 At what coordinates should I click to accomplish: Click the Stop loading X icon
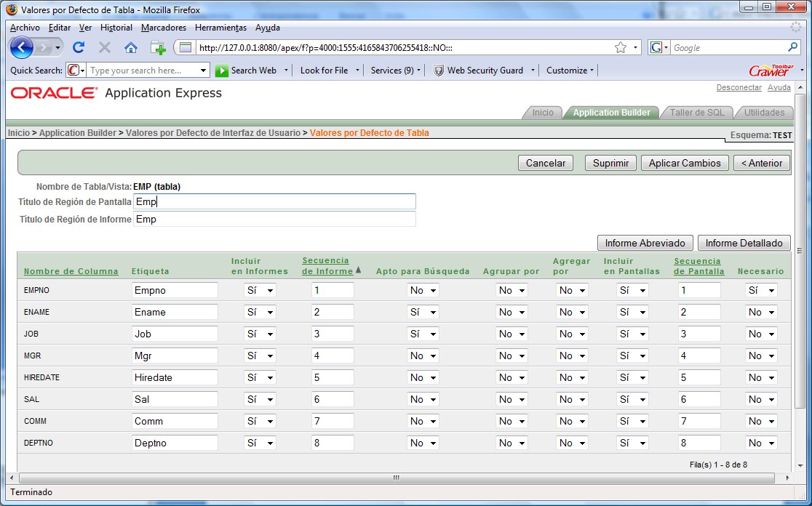tap(105, 47)
